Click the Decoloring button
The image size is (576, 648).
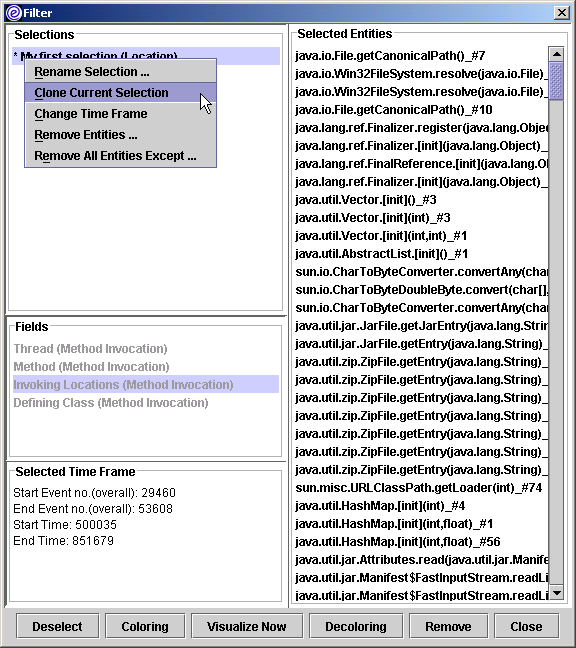coord(356,627)
